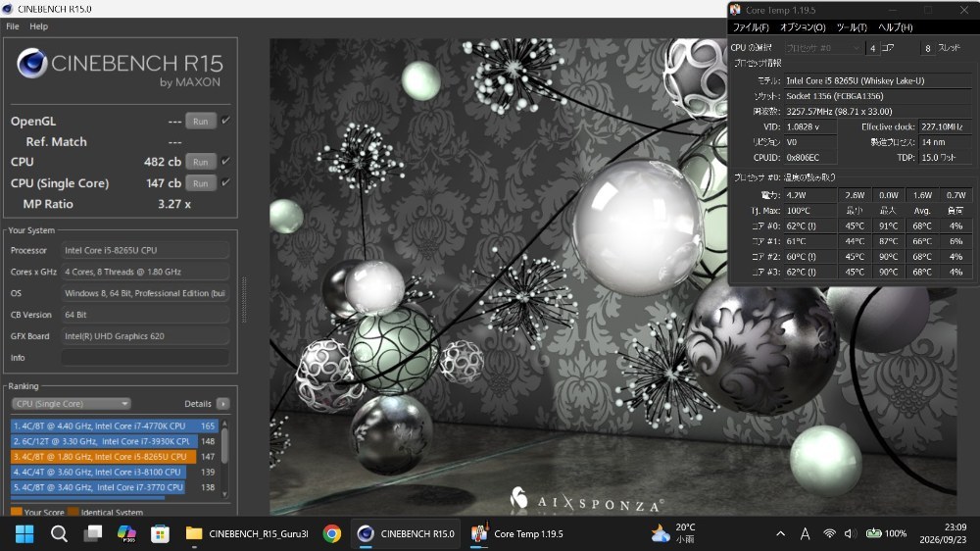Click the ranking list scroll down arrow
The image size is (980, 551).
225,495
